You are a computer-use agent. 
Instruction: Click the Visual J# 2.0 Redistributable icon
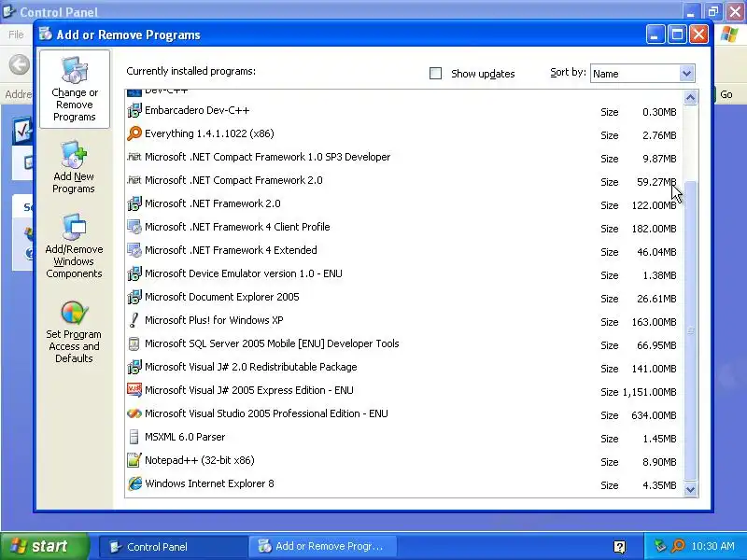(134, 367)
